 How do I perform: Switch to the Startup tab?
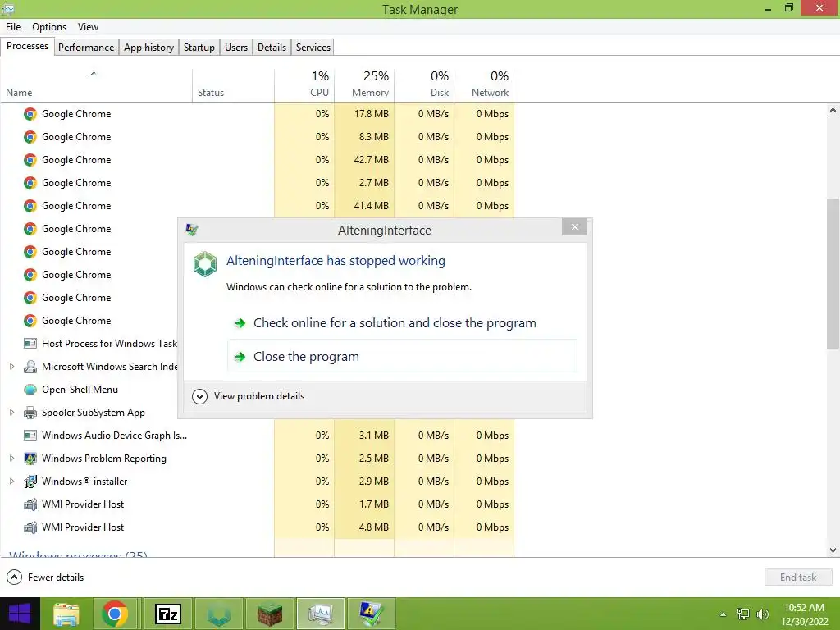point(199,47)
